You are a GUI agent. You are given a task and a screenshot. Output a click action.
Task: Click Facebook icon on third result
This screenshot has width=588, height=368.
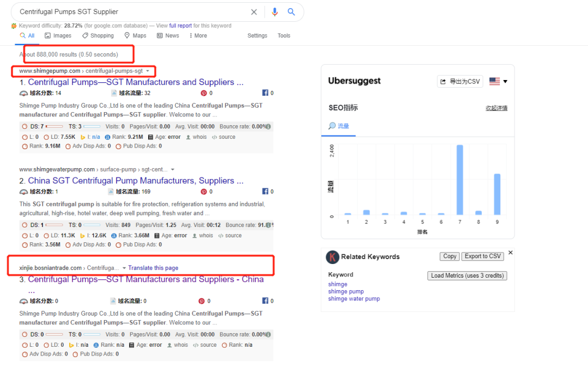[x=265, y=301]
